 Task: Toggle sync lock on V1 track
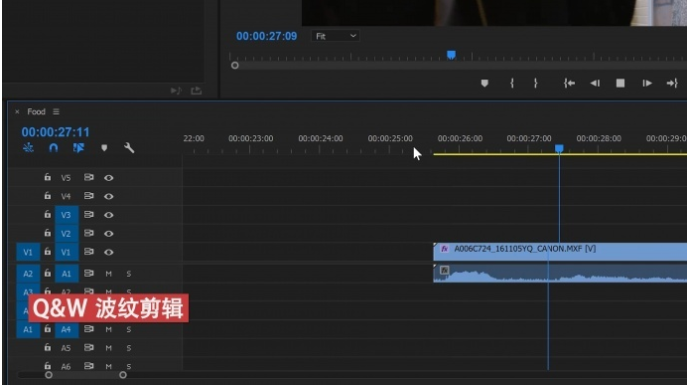[x=89, y=252]
